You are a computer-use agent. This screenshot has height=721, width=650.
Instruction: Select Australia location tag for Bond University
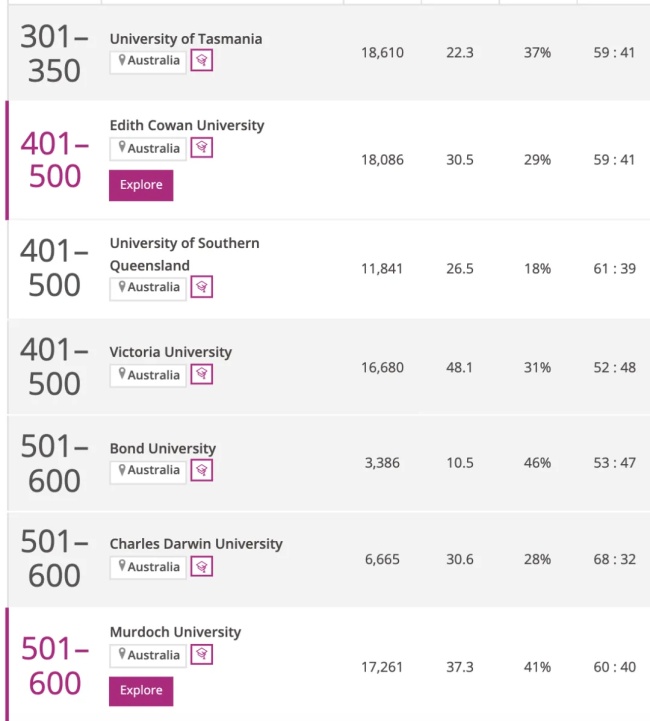pyautogui.click(x=148, y=472)
